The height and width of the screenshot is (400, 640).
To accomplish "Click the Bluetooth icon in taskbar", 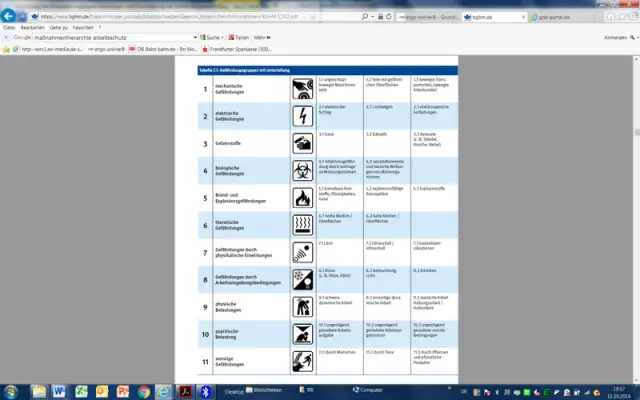I will click(x=204, y=389).
